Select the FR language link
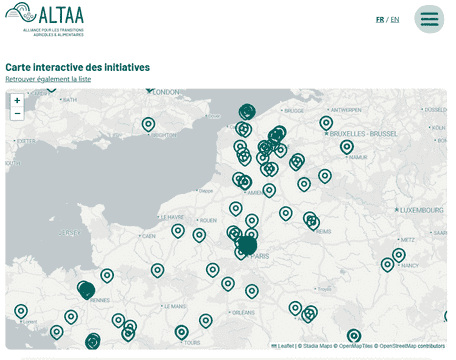This screenshot has width=456, height=360. [x=380, y=20]
